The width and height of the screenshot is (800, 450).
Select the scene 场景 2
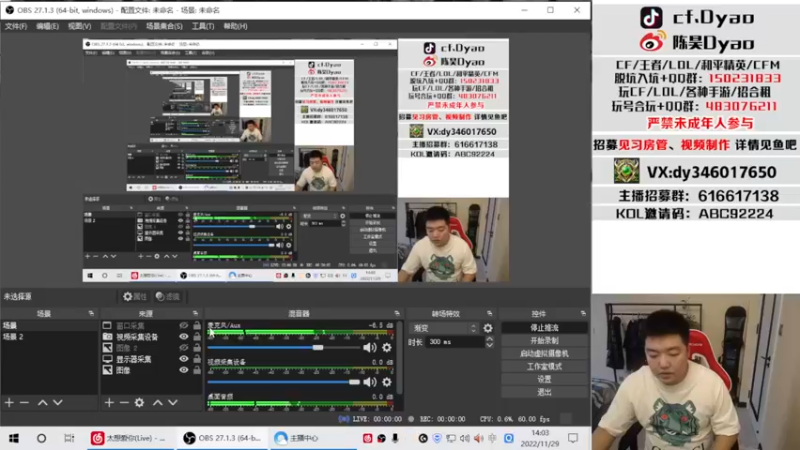point(49,337)
